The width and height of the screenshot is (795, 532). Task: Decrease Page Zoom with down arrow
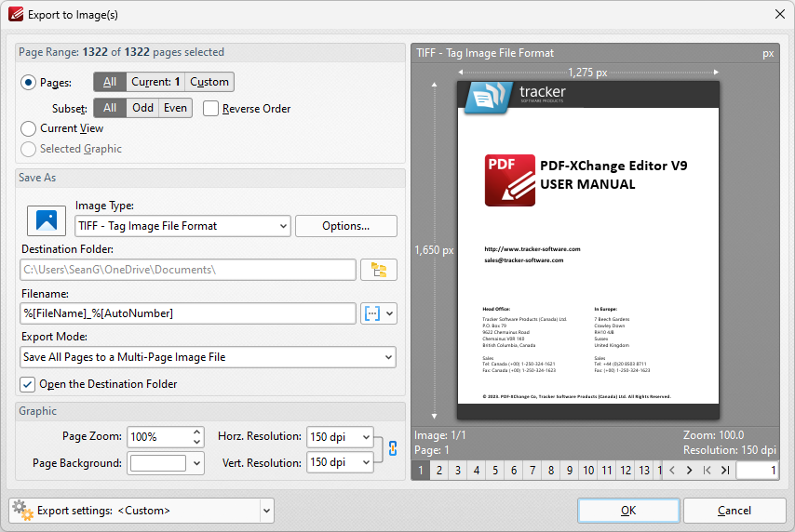pos(196,442)
